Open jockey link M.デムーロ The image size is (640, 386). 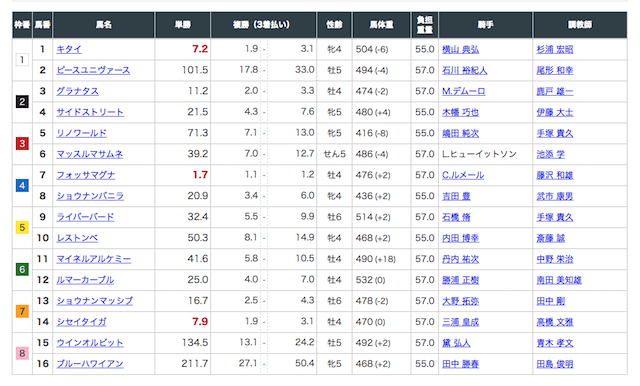click(464, 91)
